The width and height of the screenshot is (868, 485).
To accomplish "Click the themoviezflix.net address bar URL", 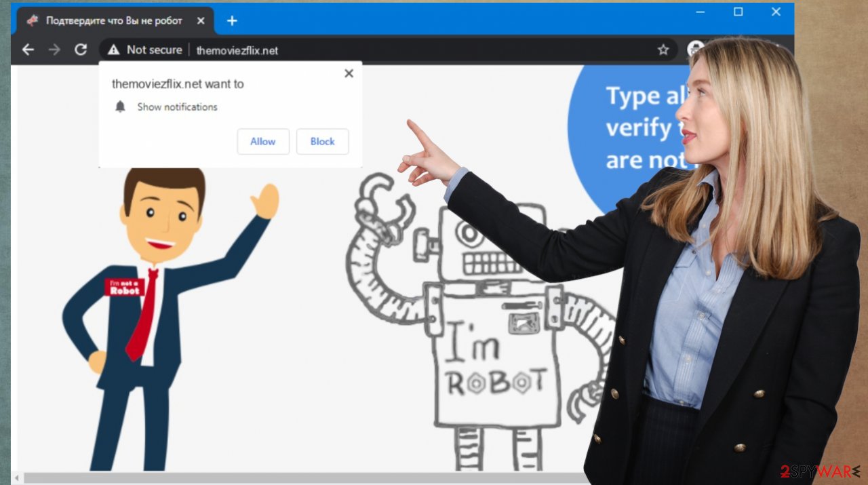I will 237,50.
